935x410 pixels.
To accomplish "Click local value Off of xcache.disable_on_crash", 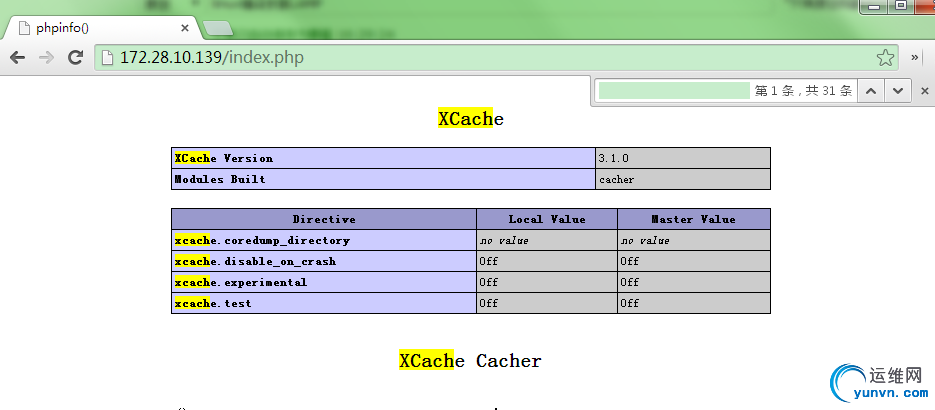I will click(488, 262).
